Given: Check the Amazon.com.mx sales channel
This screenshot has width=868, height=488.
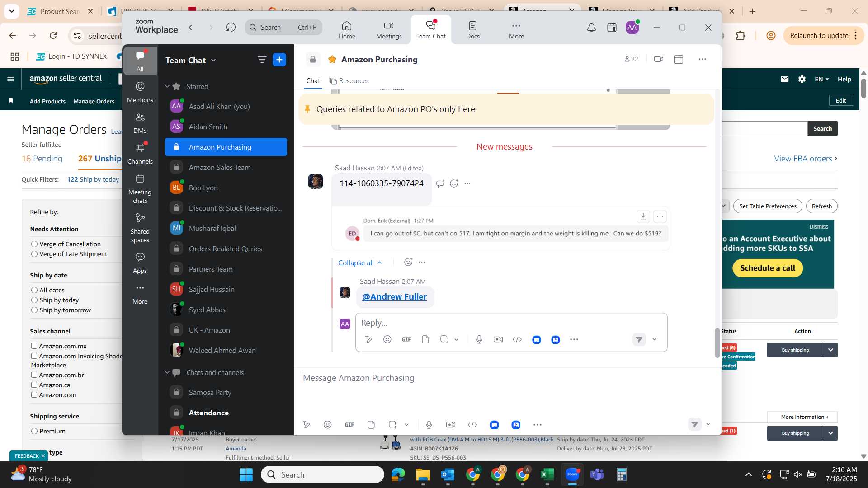Looking at the screenshot, I should click(x=34, y=346).
